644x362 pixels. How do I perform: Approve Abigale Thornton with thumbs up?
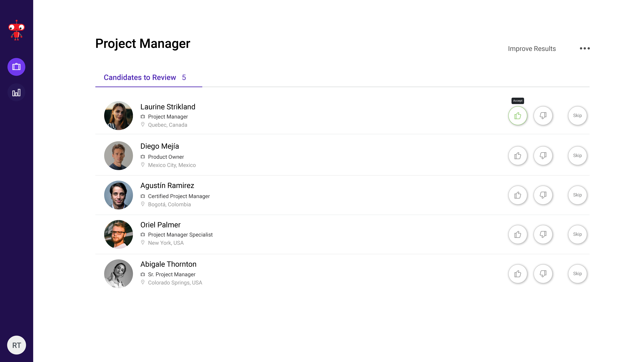[518, 274]
